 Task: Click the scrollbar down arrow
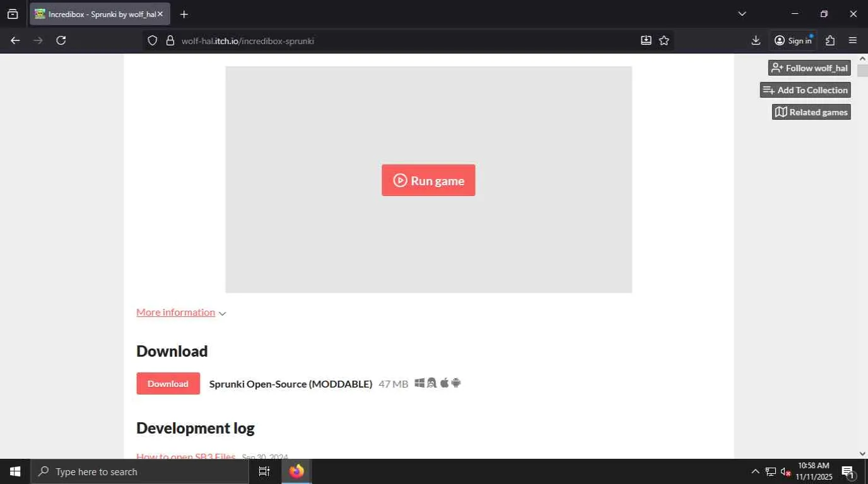click(x=862, y=454)
